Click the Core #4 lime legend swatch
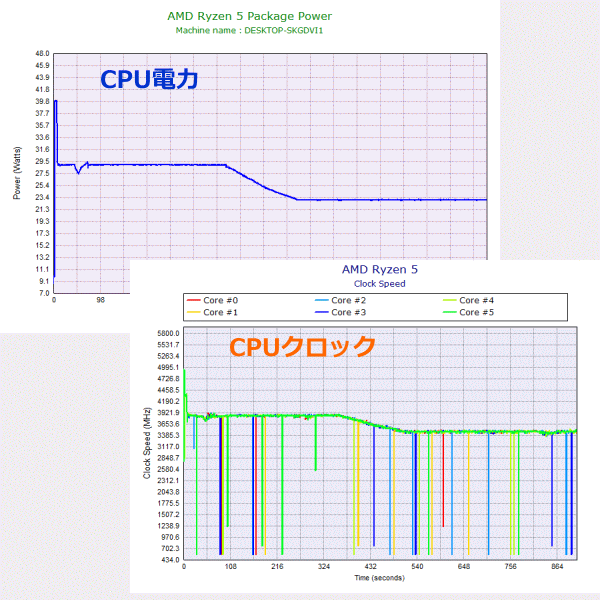The width and height of the screenshot is (600, 600). coord(450,300)
